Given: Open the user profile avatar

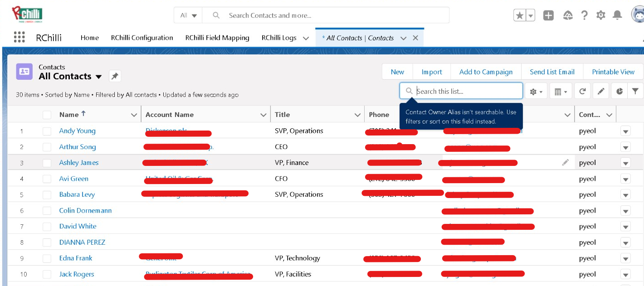Looking at the screenshot, I should click(x=638, y=15).
